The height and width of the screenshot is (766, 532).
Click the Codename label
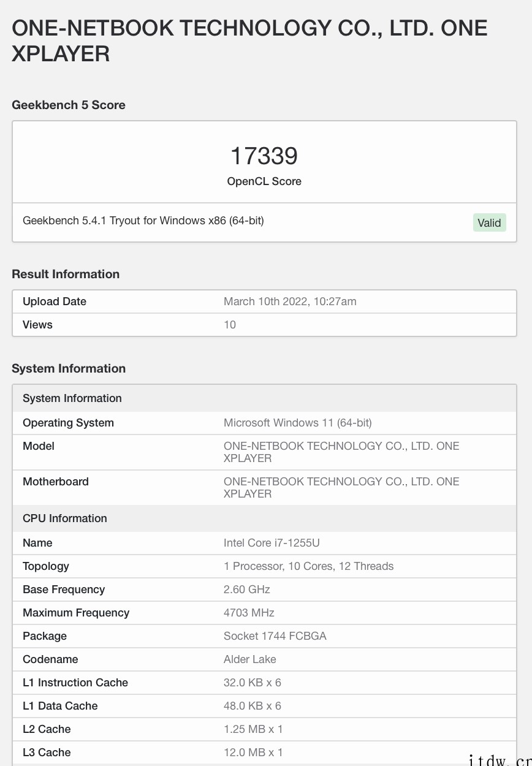[x=49, y=659]
